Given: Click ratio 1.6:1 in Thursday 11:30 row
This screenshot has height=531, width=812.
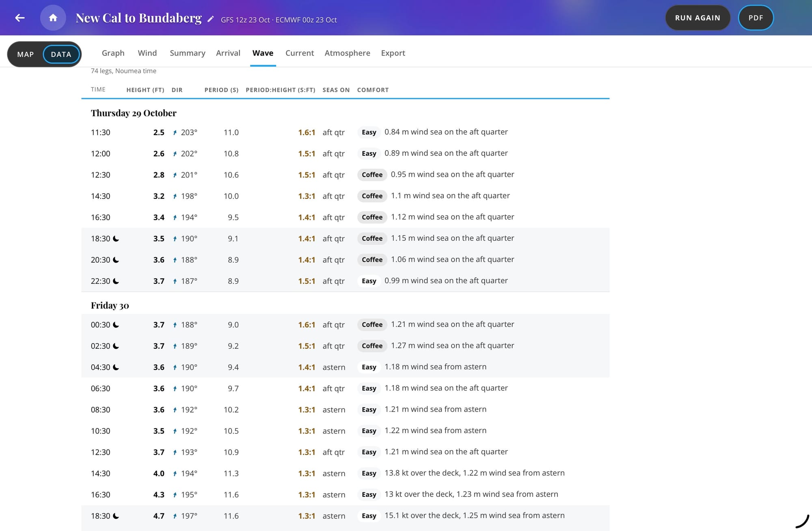Looking at the screenshot, I should [x=307, y=132].
